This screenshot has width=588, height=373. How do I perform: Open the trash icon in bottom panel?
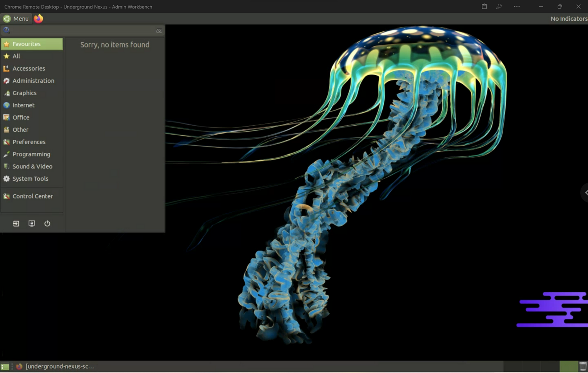(x=583, y=367)
